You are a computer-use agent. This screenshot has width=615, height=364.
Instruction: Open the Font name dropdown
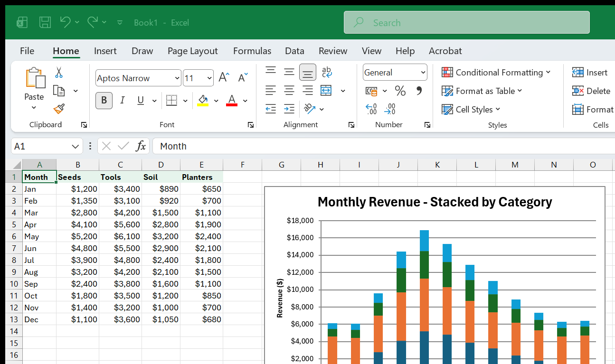tap(177, 78)
